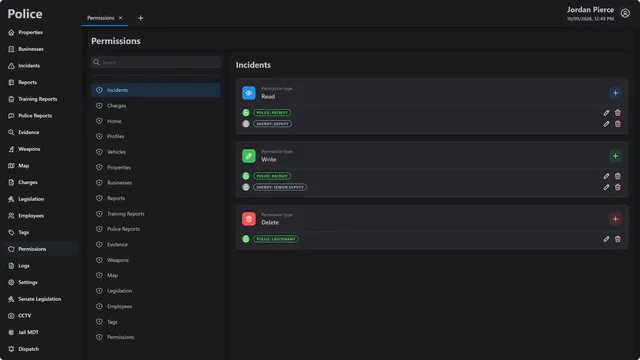Open Training Reports in the left sidebar
This screenshot has height=360, width=640.
point(33,99)
